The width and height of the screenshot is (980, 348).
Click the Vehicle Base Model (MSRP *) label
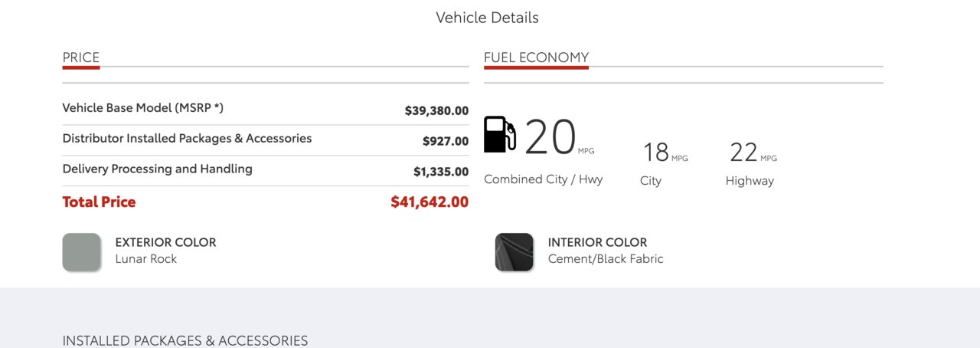point(143,108)
